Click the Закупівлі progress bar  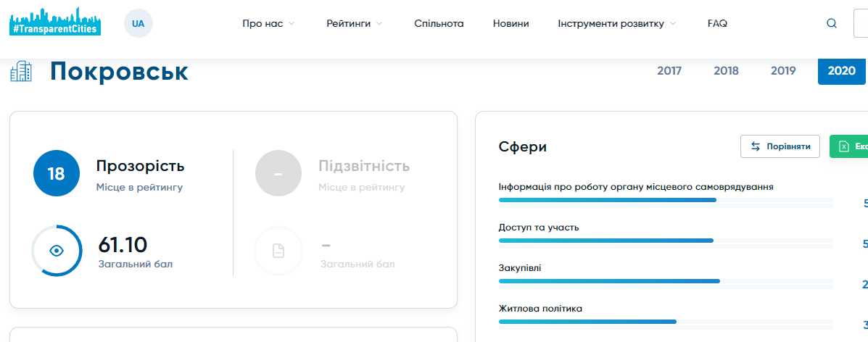pos(666,281)
